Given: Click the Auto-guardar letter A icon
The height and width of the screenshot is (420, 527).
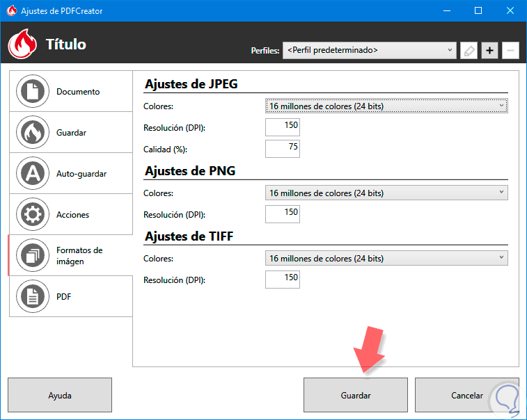Looking at the screenshot, I should coord(33,173).
